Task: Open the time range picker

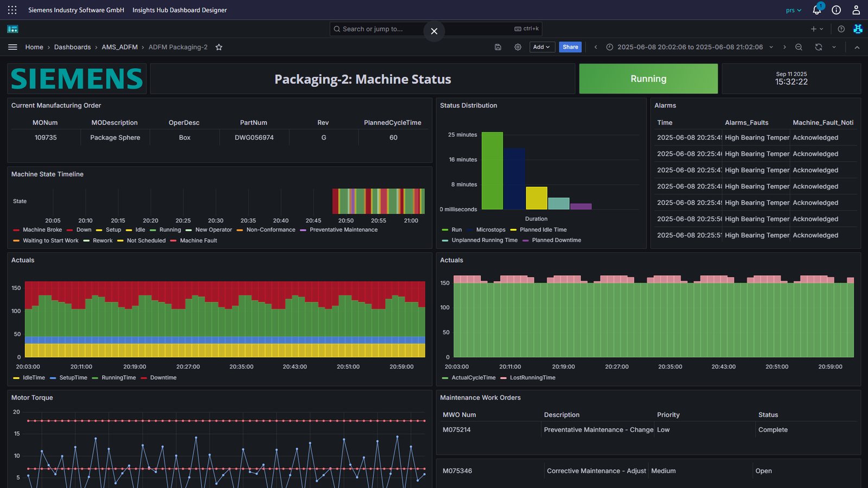Action: [x=690, y=47]
